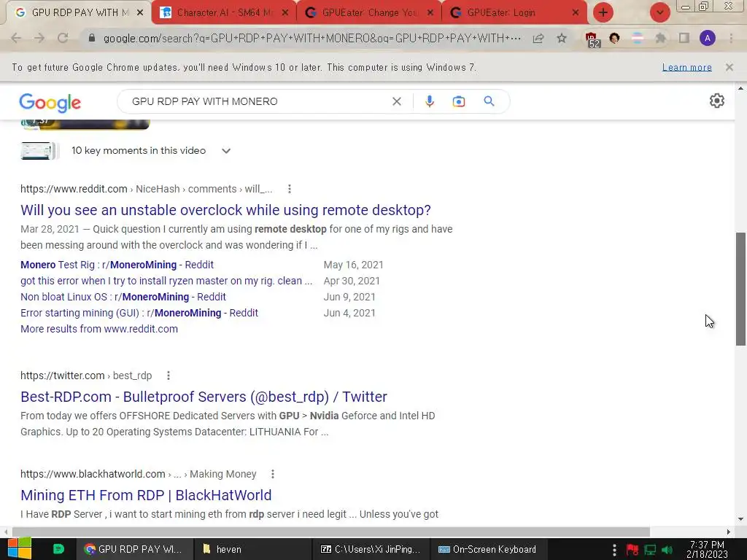Submit search with the magnifier icon
Screen dimensions: 747x560
pyautogui.click(x=489, y=101)
